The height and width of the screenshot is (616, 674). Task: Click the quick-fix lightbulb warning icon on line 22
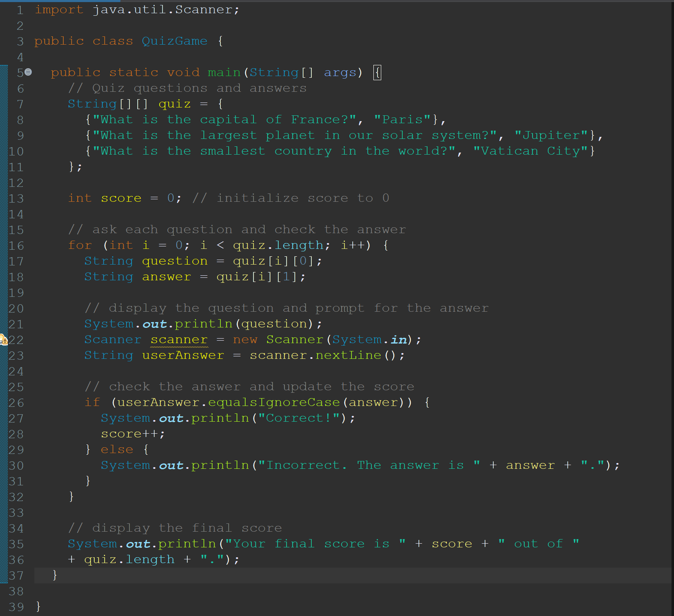click(x=4, y=340)
